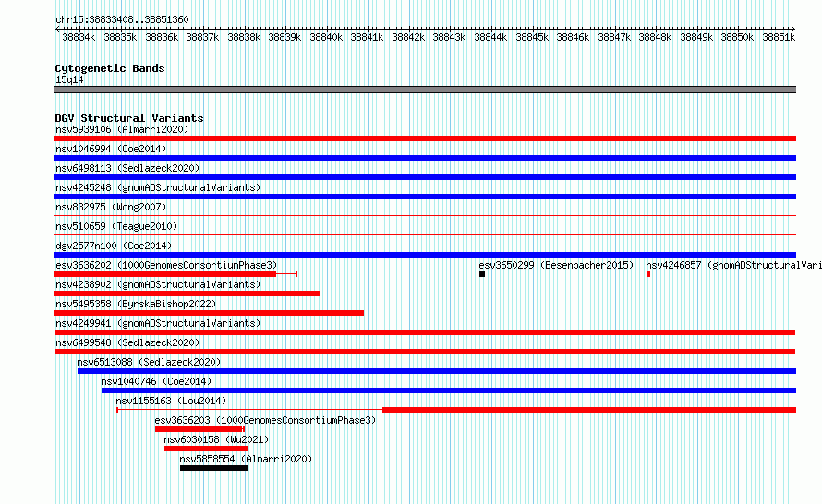
Task: Click the red bar under nsv5495358
Action: (209, 313)
